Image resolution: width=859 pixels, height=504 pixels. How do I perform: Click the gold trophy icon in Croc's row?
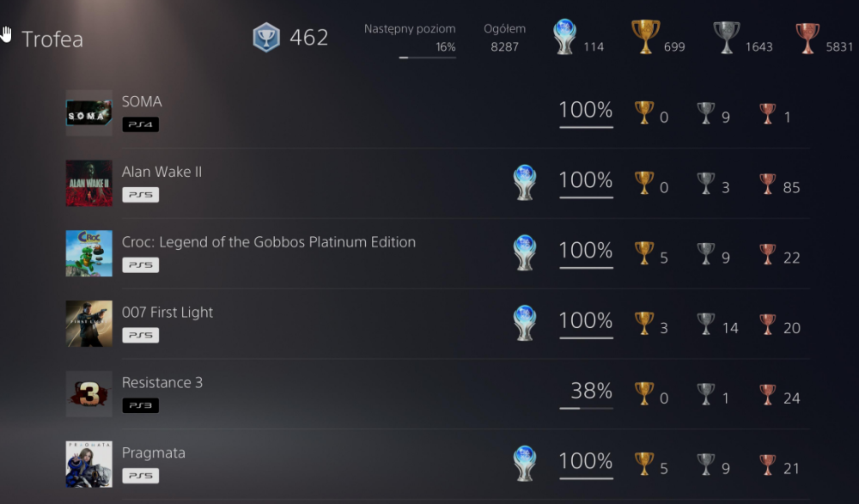[644, 253]
